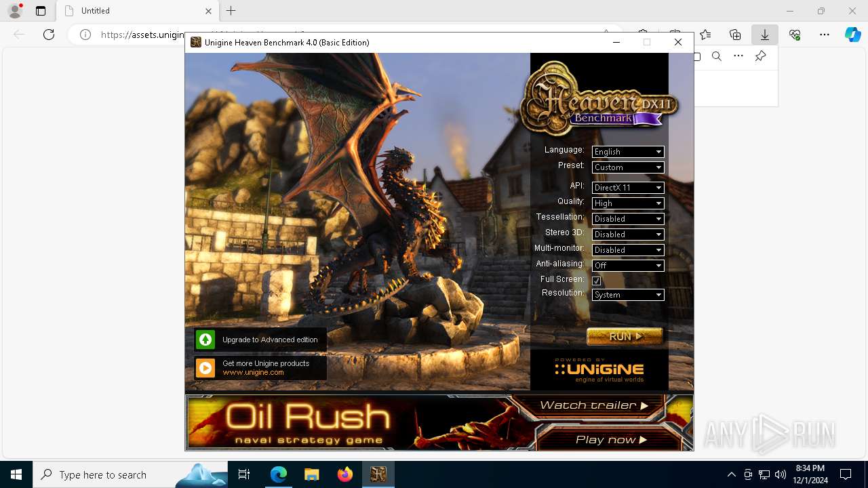868x488 pixels.
Task: Open taskbar clock showing 8:34 PM
Action: pos(810,474)
